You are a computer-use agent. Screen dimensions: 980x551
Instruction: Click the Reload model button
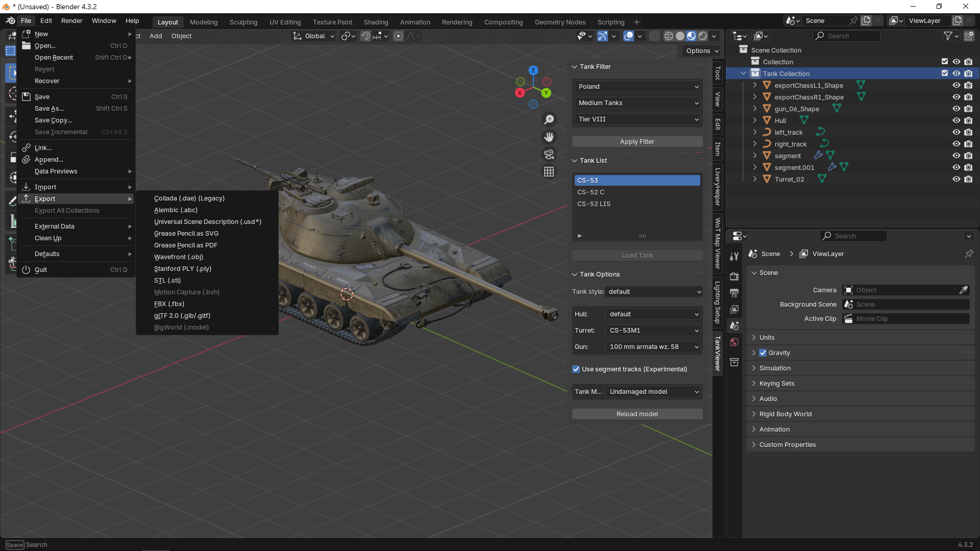tap(637, 414)
